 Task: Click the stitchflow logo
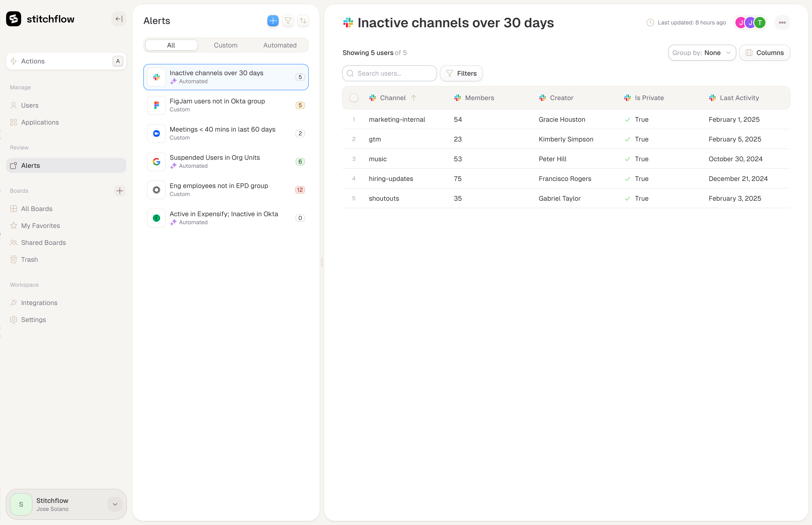[14, 19]
